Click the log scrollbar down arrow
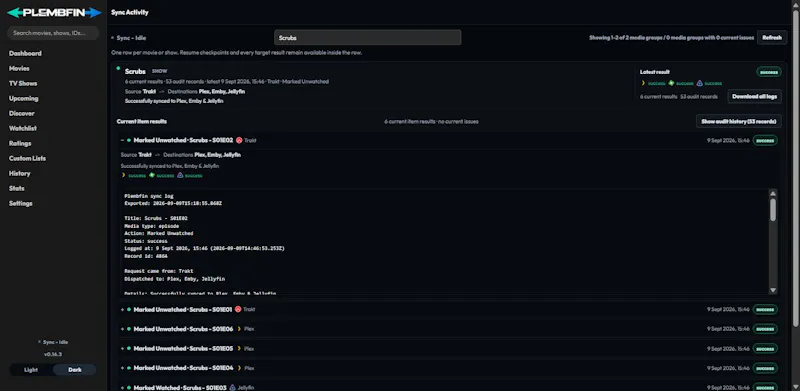Image resolution: width=800 pixels, height=391 pixels. click(773, 290)
